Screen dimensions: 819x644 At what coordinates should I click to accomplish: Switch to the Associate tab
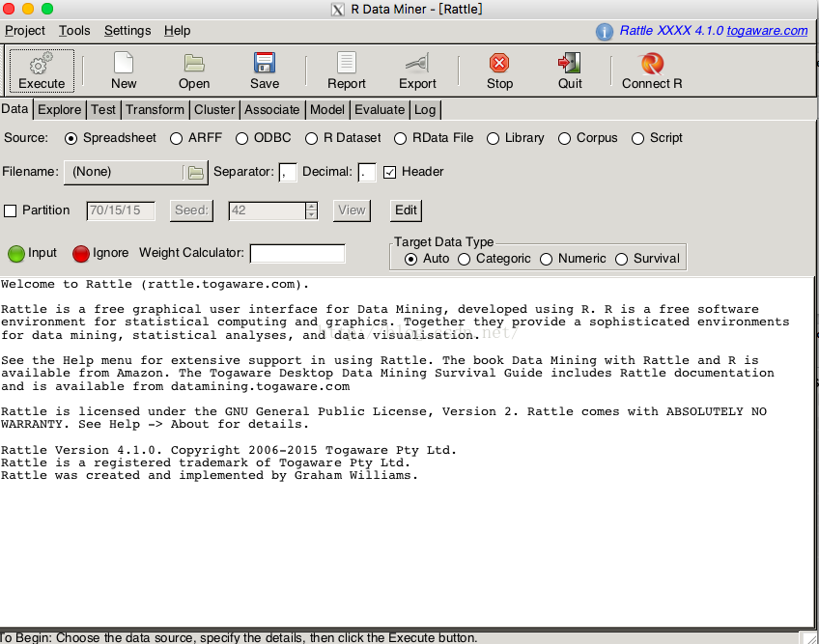click(271, 110)
